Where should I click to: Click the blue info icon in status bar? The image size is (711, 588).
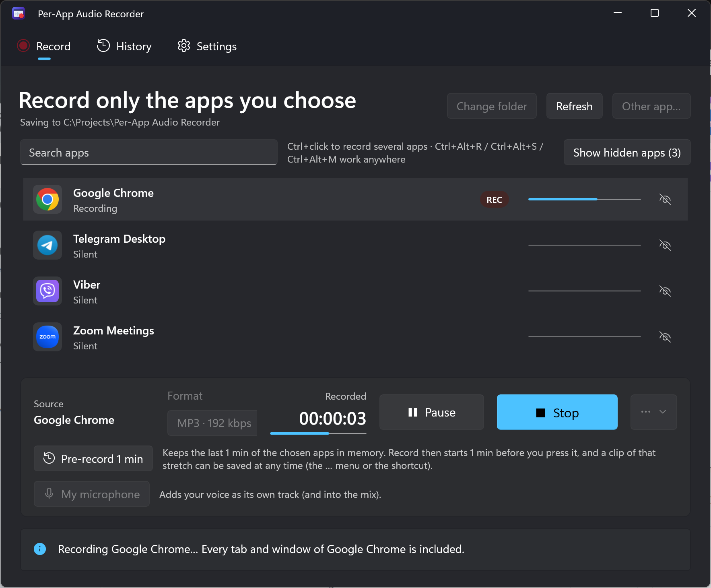pyautogui.click(x=40, y=549)
